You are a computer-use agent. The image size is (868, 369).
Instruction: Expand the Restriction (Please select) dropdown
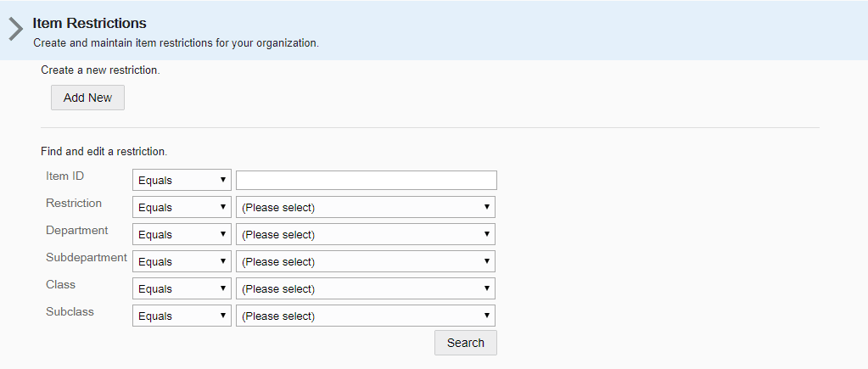pos(366,208)
